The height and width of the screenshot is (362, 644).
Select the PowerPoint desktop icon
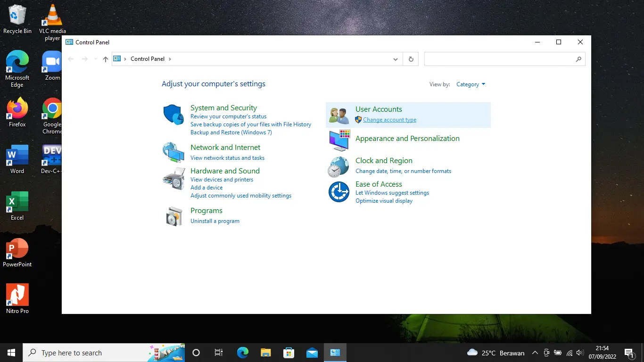pos(17,252)
